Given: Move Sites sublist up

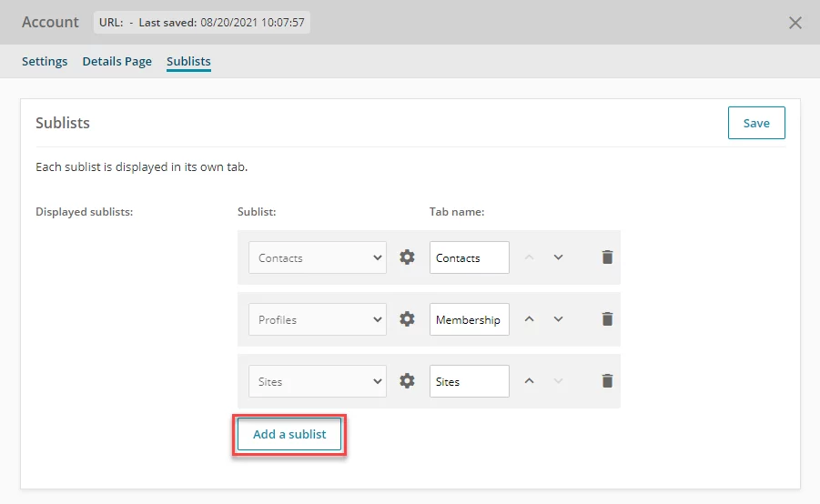Looking at the screenshot, I should 530,380.
